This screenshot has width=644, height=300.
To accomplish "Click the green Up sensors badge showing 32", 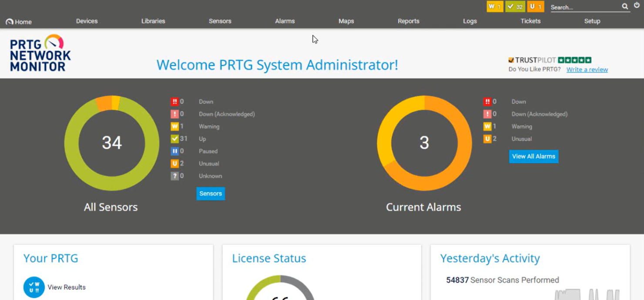I will 515,7.
